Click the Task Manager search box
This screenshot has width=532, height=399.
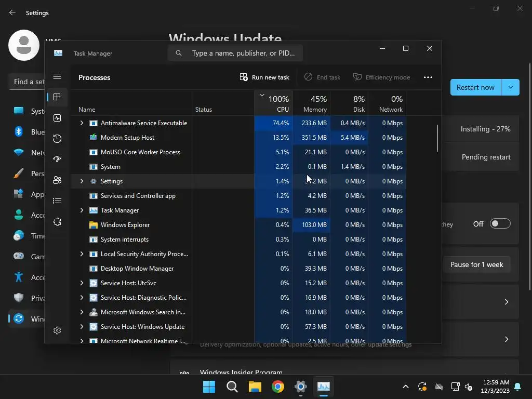(x=235, y=53)
